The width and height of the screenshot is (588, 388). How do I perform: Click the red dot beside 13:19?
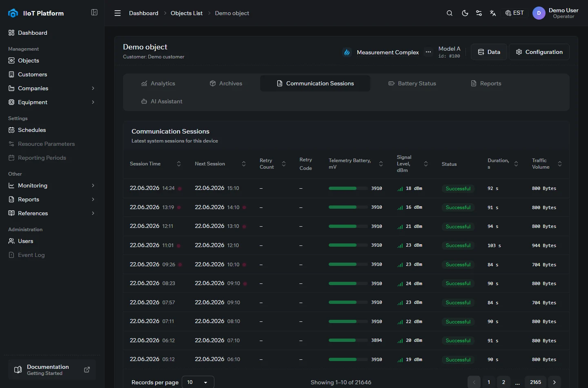(179, 207)
